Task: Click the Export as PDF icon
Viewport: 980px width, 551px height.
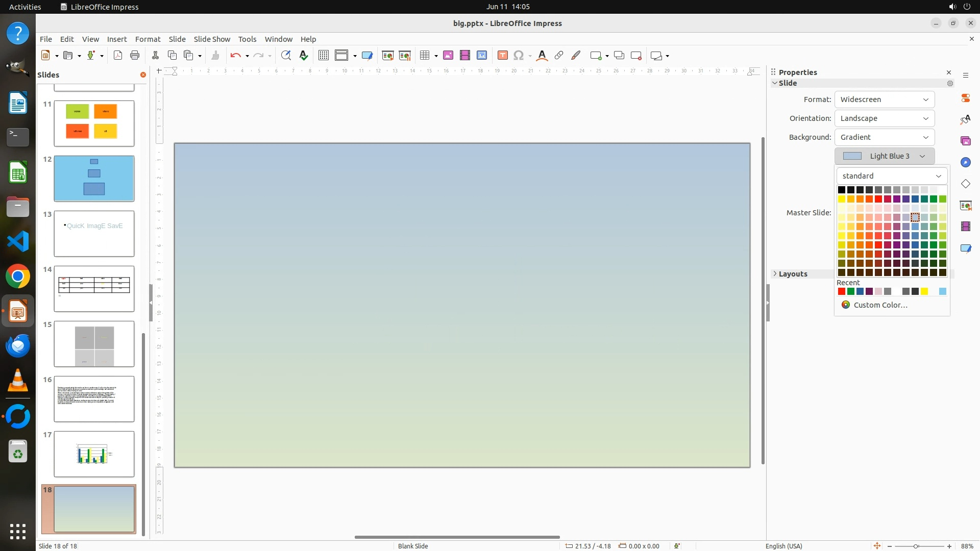Action: (x=118, y=56)
